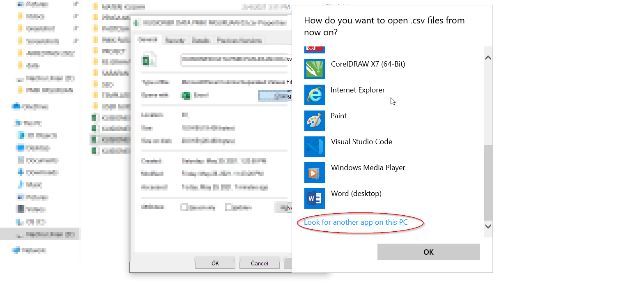Click the partially visible red app icon

[x=315, y=49]
